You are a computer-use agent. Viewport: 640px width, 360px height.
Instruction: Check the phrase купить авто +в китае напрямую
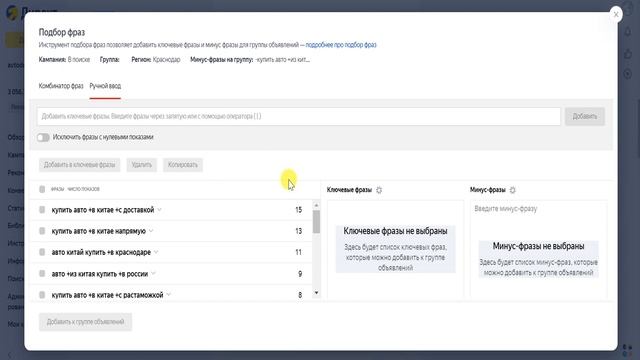[42, 231]
